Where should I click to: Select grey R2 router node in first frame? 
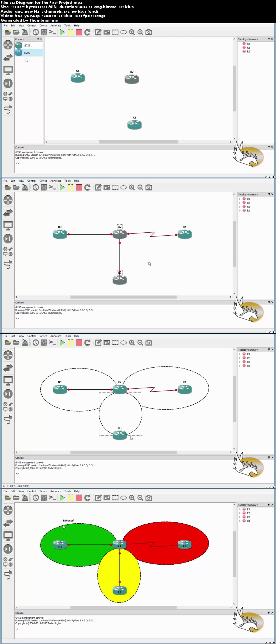coord(132,79)
